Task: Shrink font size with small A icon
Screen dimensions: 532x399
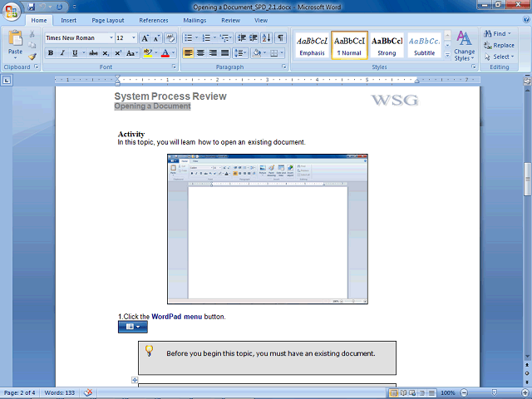Action: click(156, 38)
